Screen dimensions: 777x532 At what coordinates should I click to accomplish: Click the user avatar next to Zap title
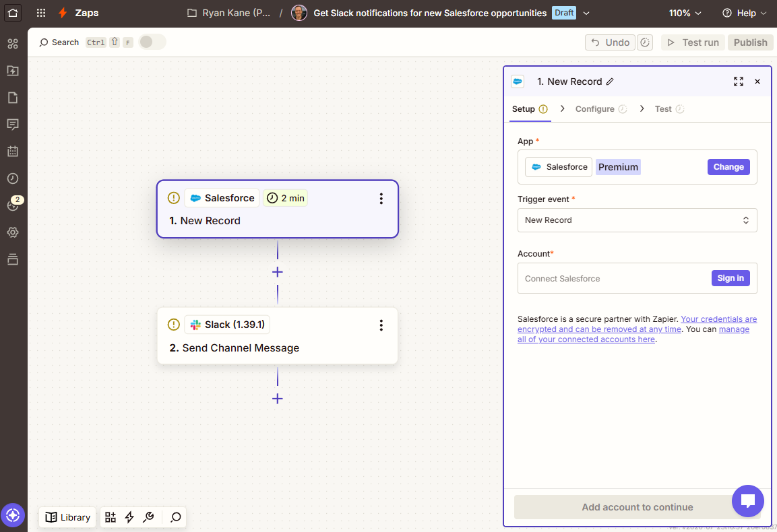(x=299, y=13)
